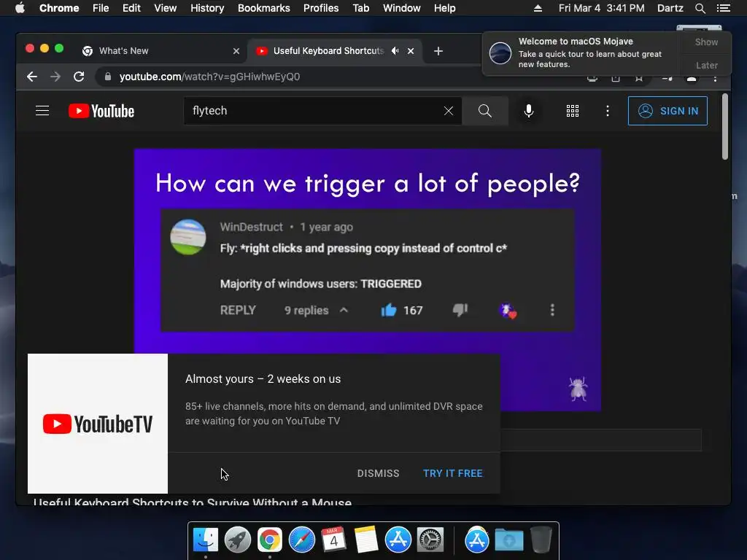Open Chrome from the Dock
Viewport: 747px width, 560px height.
pos(270,540)
